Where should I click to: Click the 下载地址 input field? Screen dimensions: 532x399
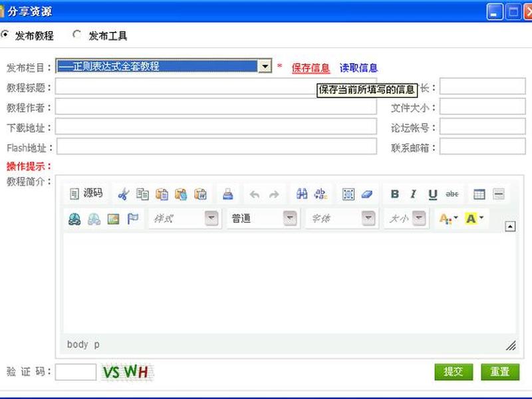point(216,126)
